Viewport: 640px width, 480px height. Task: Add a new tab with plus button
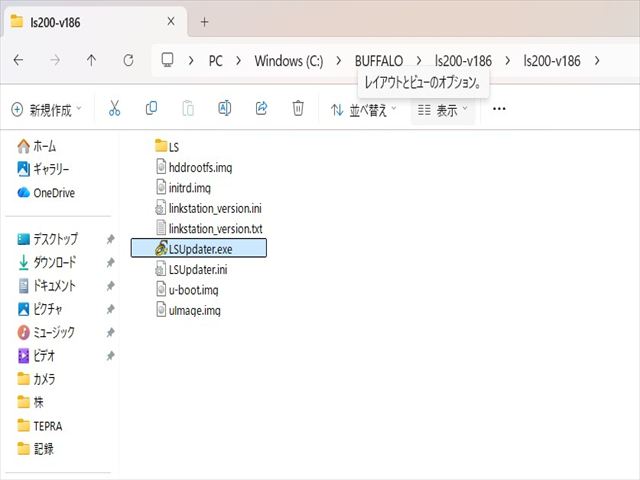pos(204,21)
